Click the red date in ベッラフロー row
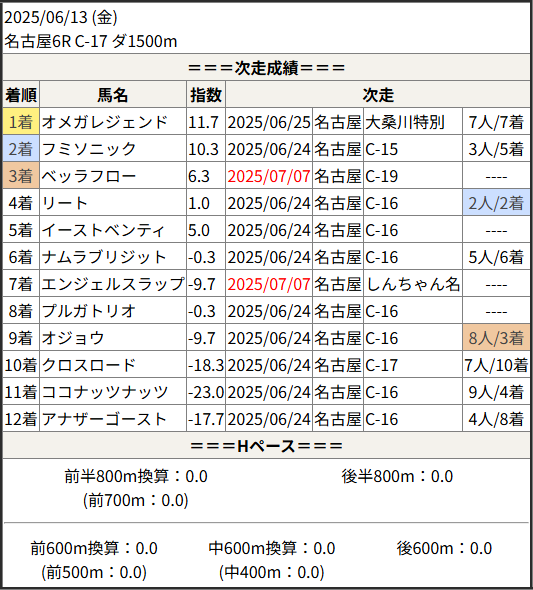 (x=269, y=176)
